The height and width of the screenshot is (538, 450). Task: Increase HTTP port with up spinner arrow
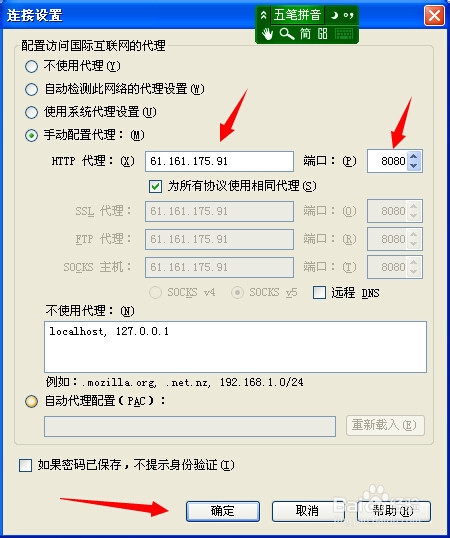click(x=414, y=156)
